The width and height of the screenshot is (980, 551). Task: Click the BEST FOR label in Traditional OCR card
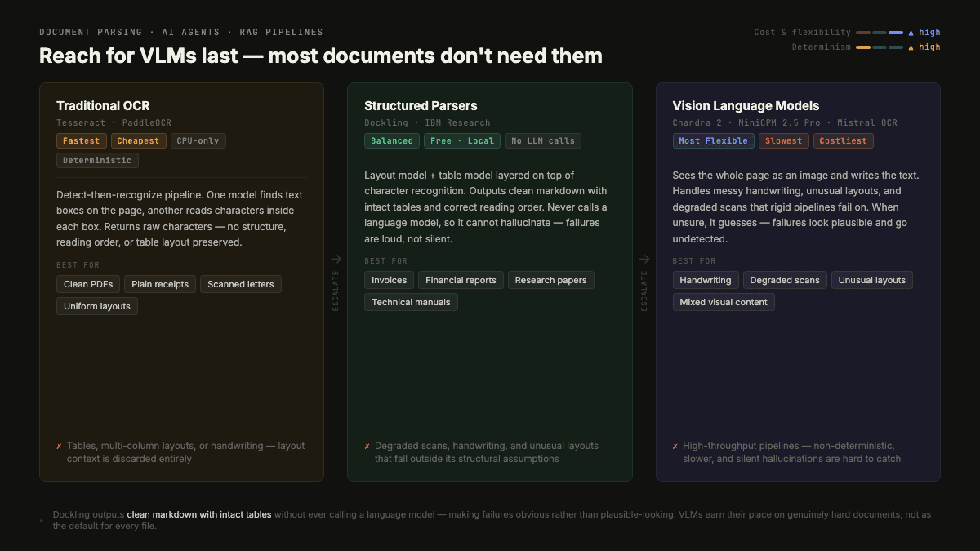pyautogui.click(x=78, y=265)
